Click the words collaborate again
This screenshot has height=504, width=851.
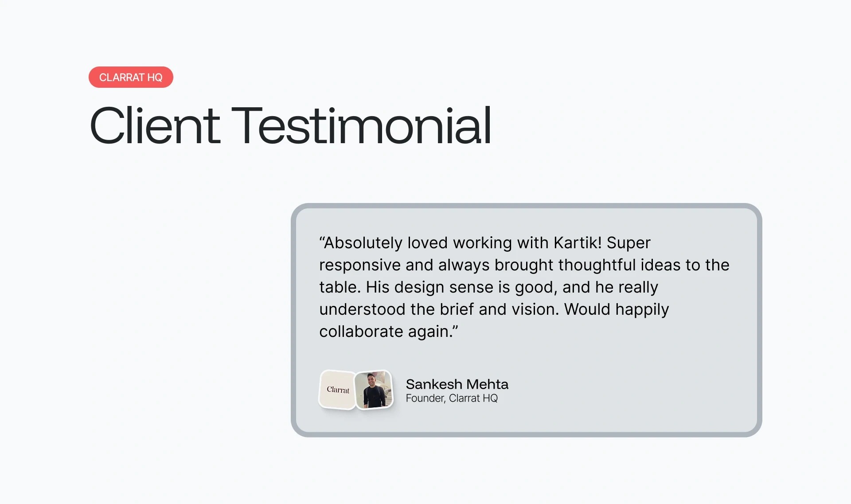386,332
